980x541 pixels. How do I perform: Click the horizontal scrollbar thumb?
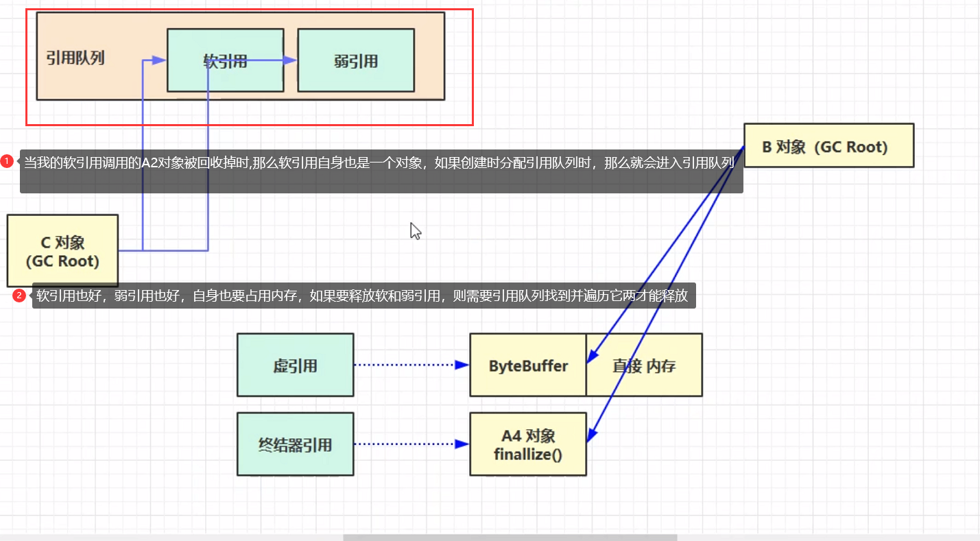pos(510,538)
